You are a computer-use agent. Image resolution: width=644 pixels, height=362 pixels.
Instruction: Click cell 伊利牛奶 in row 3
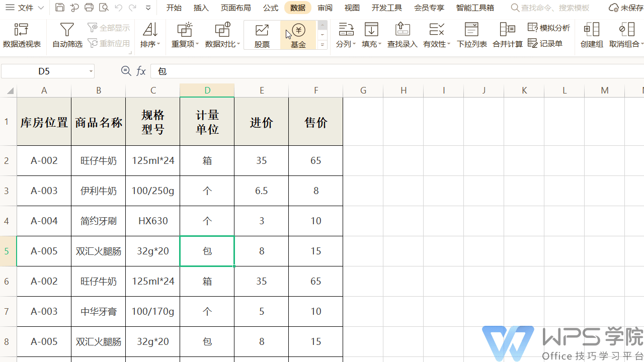pos(99,191)
